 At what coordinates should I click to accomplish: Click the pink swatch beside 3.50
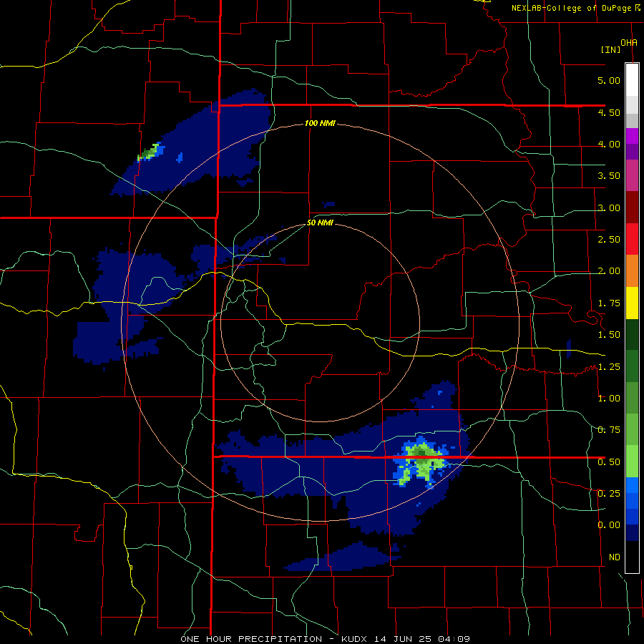point(632,175)
